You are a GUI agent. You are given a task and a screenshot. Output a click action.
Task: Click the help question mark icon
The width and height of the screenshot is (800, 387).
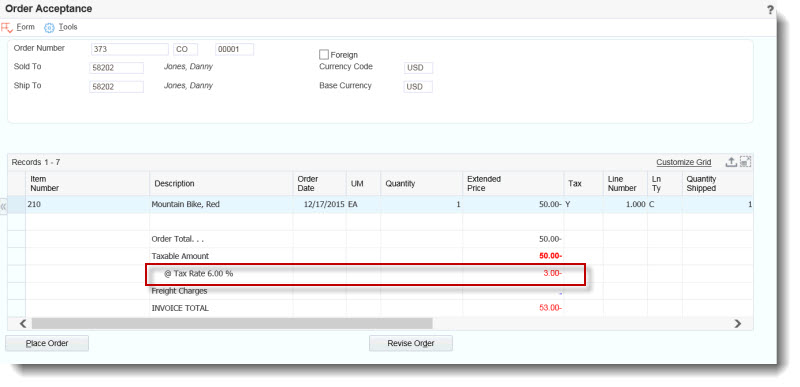coord(770,10)
